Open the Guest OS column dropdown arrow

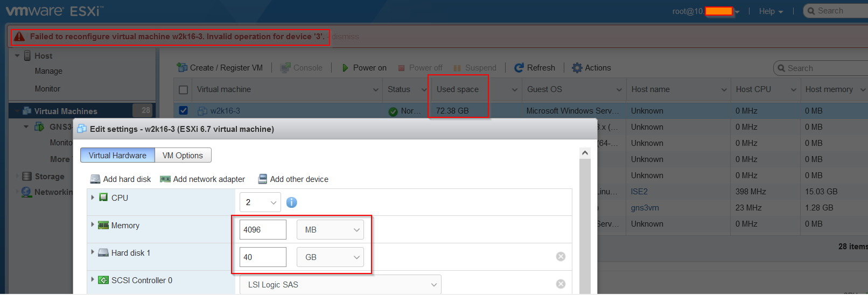click(619, 90)
